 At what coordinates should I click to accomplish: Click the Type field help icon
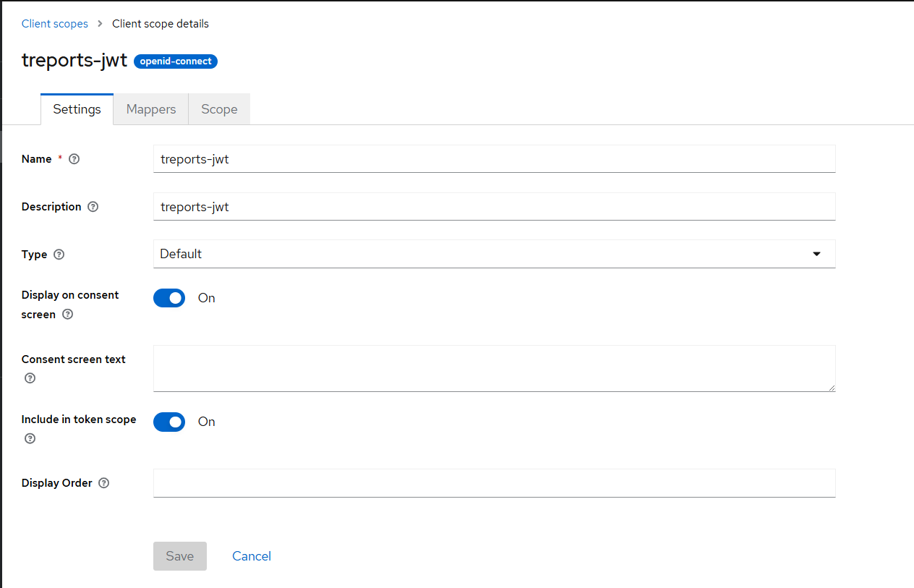pyautogui.click(x=59, y=255)
